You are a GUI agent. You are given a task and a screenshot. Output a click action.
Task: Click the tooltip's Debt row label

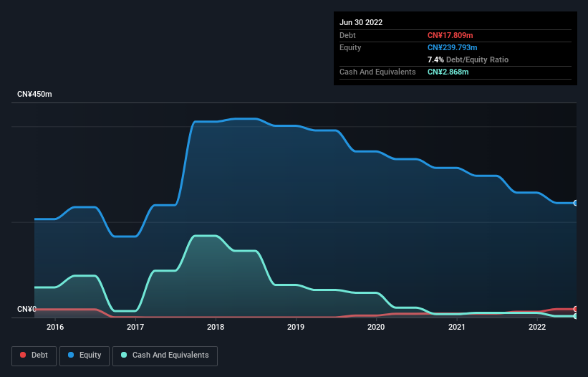click(347, 35)
